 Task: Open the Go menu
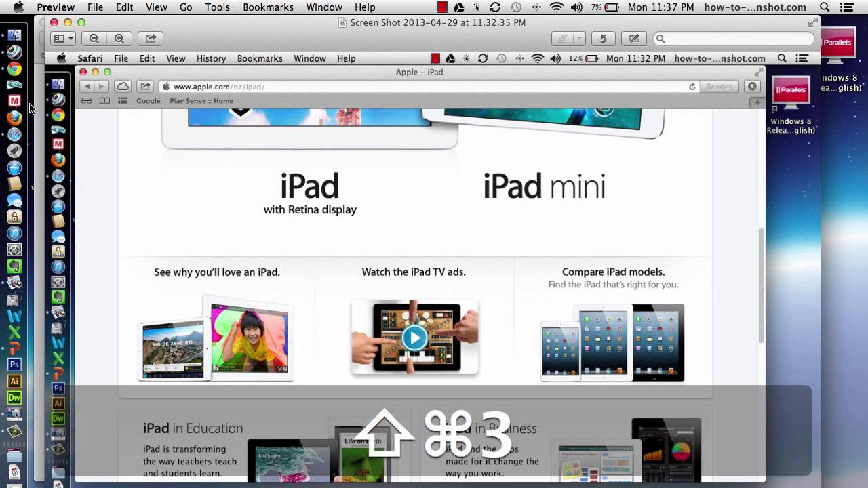(186, 7)
